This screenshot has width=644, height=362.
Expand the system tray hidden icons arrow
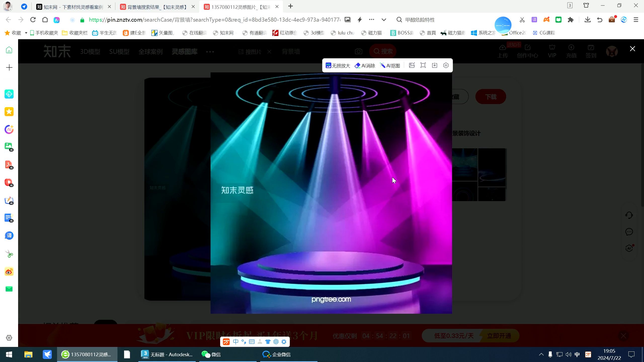coord(541,354)
